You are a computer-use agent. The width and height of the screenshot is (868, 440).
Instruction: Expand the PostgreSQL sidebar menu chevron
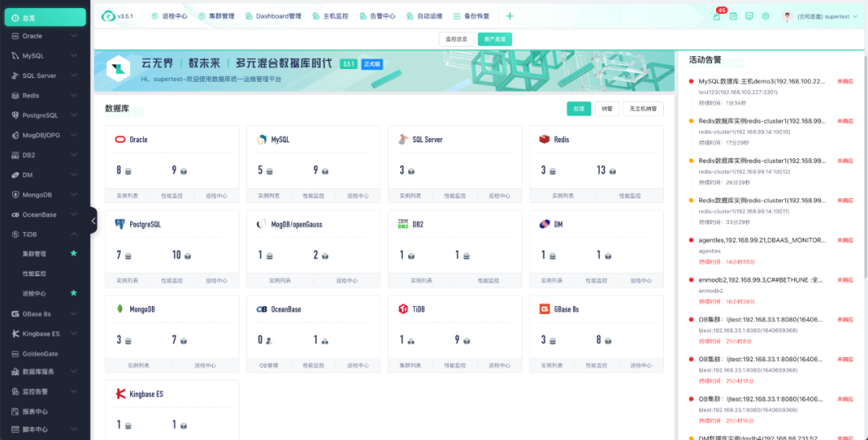74,116
